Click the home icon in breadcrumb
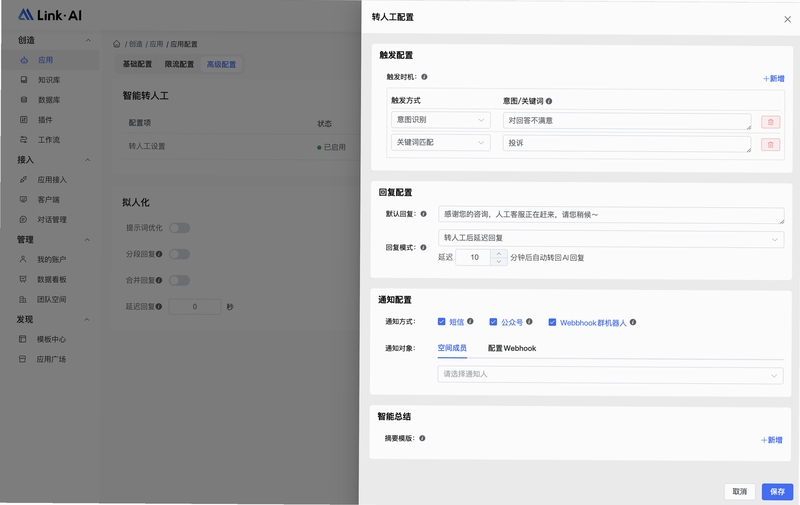 [x=117, y=44]
